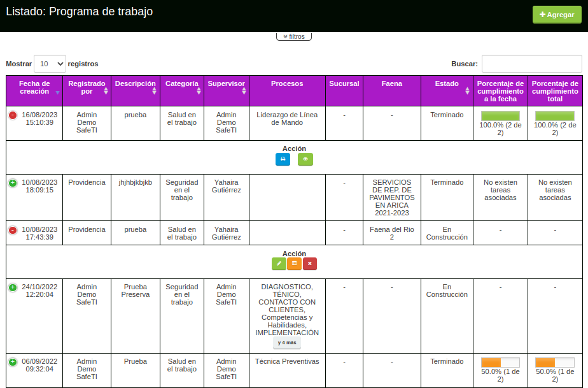Sort by Categoría column header

182,91
